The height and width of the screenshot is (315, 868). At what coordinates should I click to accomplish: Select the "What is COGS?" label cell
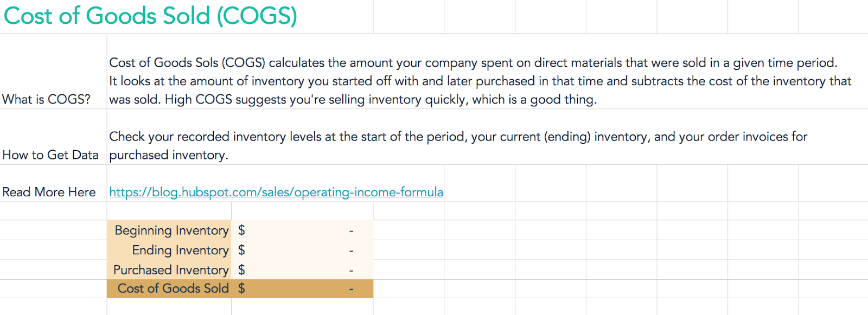click(x=47, y=100)
